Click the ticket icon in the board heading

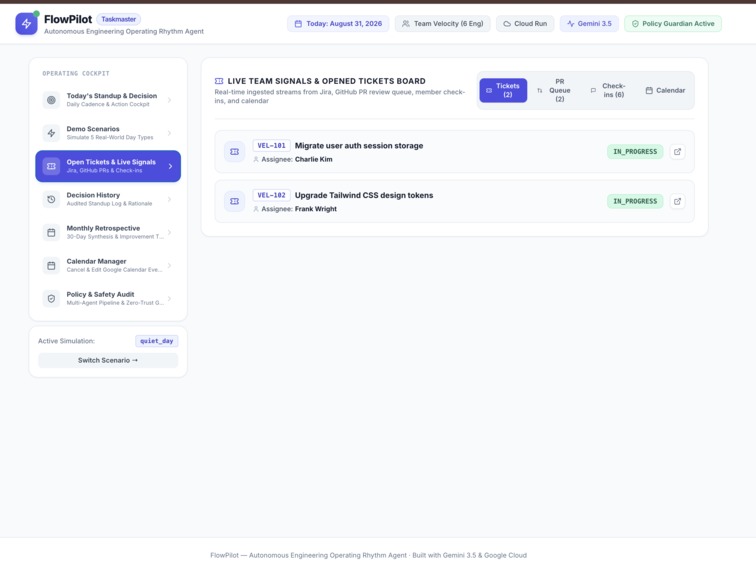point(219,81)
